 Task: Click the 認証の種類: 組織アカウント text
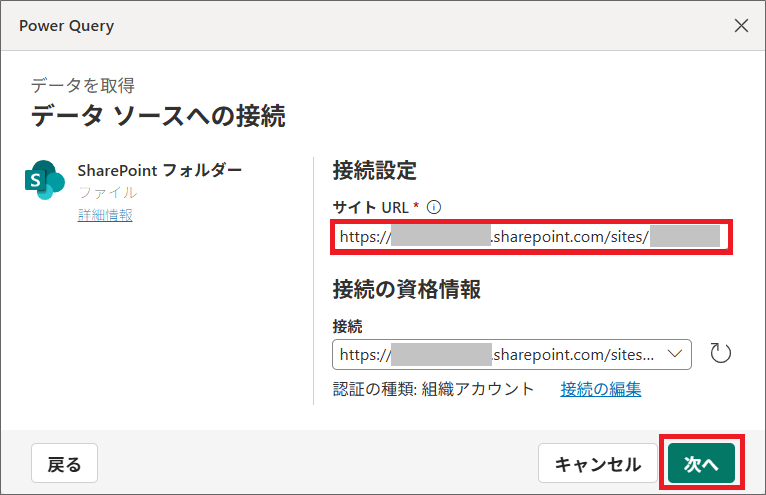[x=433, y=389]
